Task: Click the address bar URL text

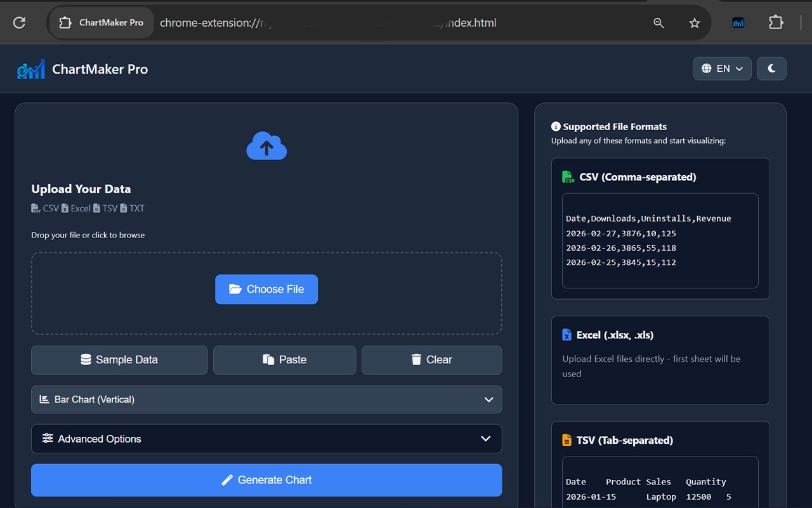Action: tap(328, 23)
